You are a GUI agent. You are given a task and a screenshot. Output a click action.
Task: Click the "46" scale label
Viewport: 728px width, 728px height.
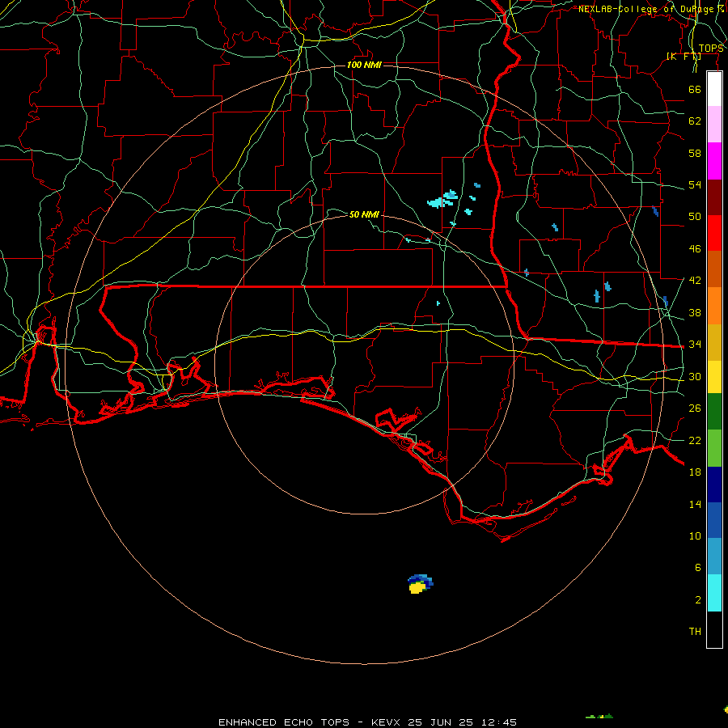pos(695,249)
